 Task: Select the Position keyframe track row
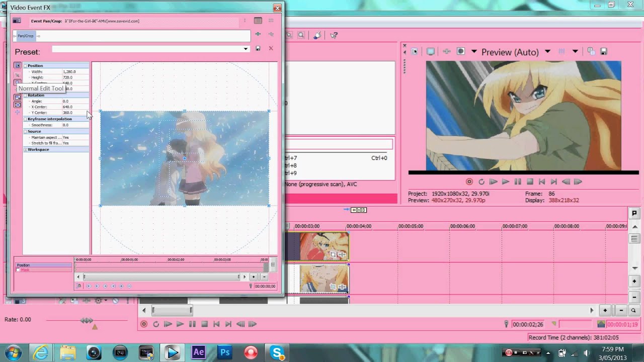click(43, 265)
